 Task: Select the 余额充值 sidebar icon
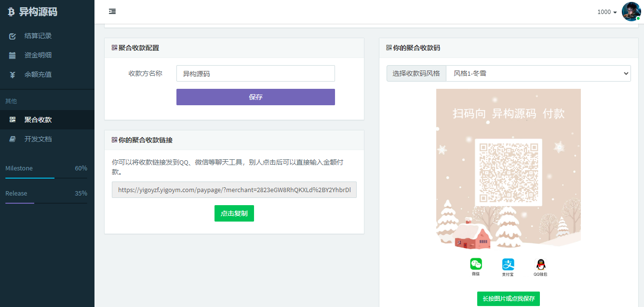pos(12,75)
